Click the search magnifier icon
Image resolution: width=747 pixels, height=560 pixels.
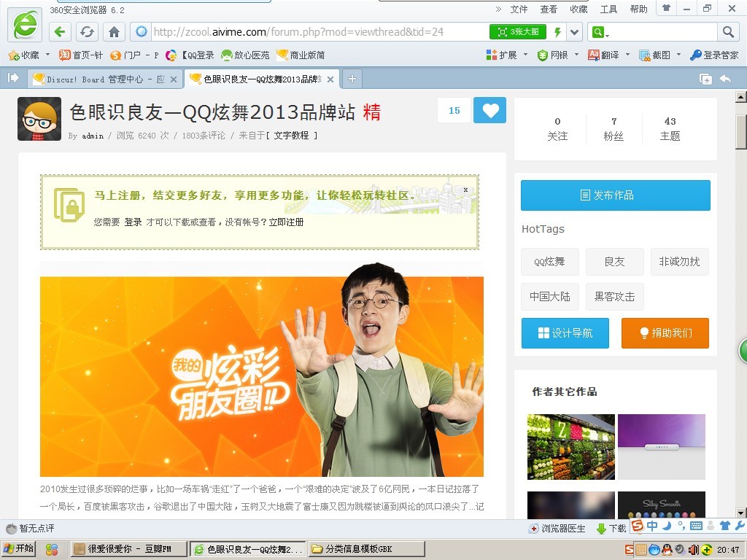tap(728, 32)
